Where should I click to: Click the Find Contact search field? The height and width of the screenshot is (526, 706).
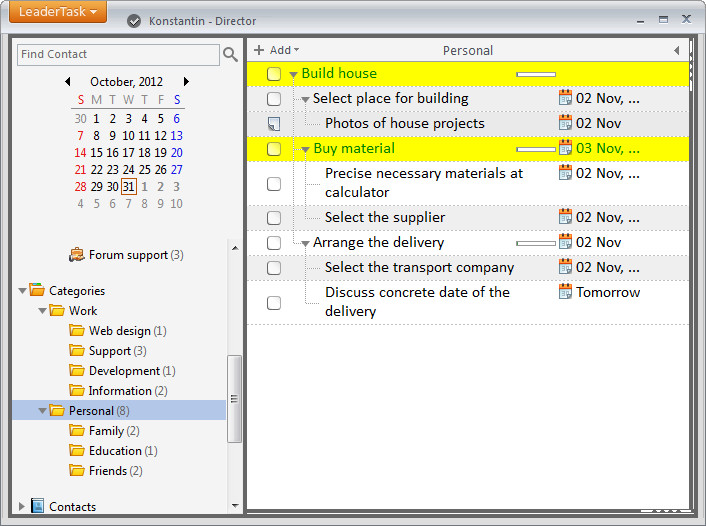[x=118, y=54]
